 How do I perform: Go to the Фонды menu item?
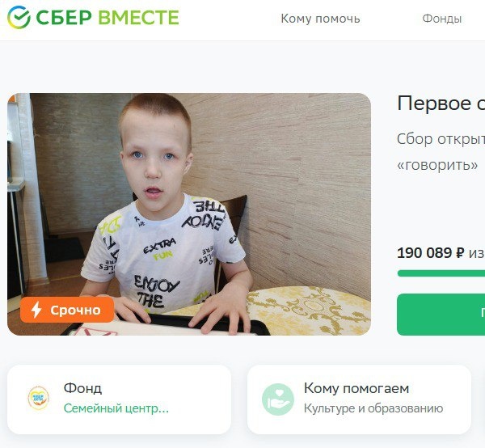[441, 19]
